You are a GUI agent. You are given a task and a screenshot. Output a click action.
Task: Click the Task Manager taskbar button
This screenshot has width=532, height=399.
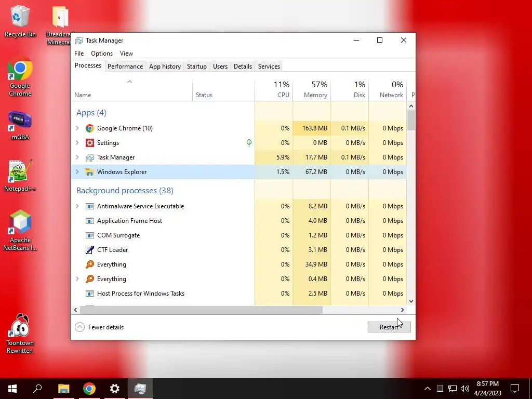click(140, 389)
